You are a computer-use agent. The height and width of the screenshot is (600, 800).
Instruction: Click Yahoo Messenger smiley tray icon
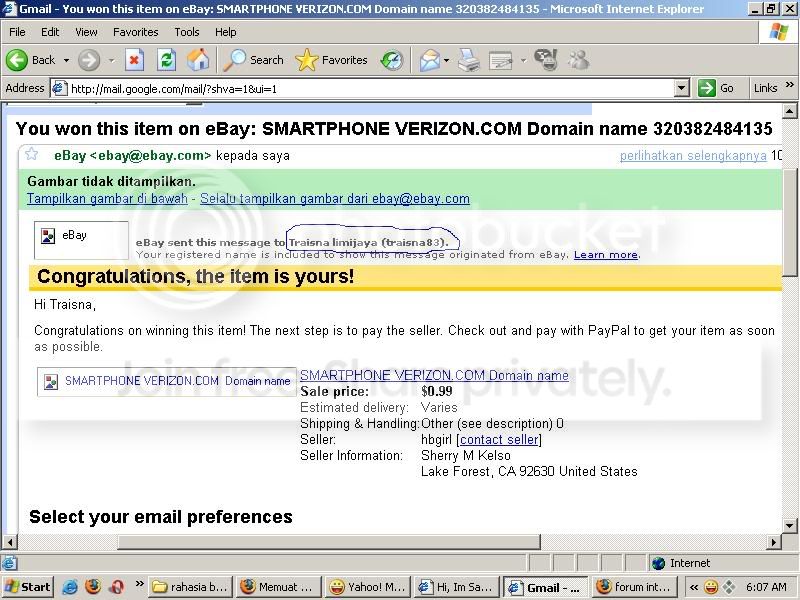[x=710, y=587]
